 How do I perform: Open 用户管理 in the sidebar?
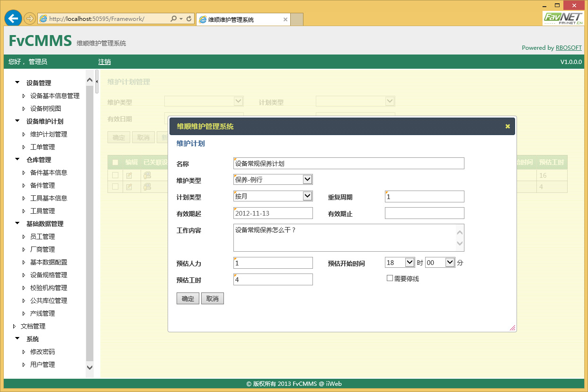pos(43,365)
